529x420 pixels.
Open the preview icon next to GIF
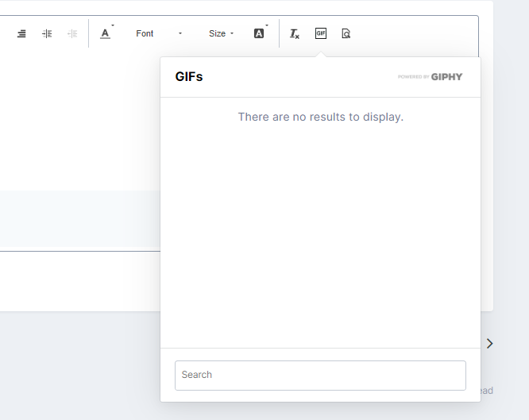click(346, 33)
